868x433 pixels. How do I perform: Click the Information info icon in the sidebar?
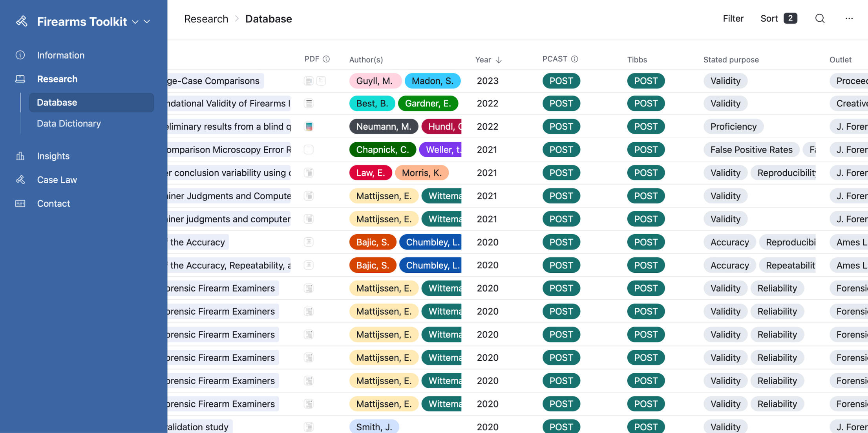[20, 55]
